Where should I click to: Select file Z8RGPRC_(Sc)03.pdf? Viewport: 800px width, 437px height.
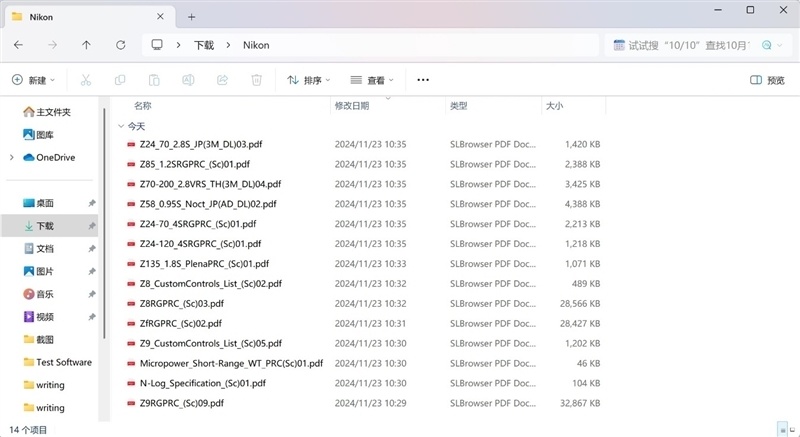tap(182, 303)
